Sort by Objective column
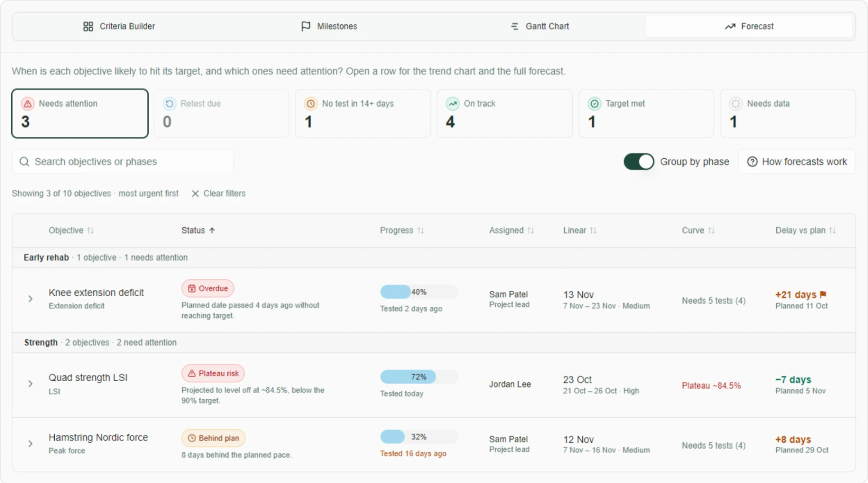The width and height of the screenshot is (868, 483). 71,231
